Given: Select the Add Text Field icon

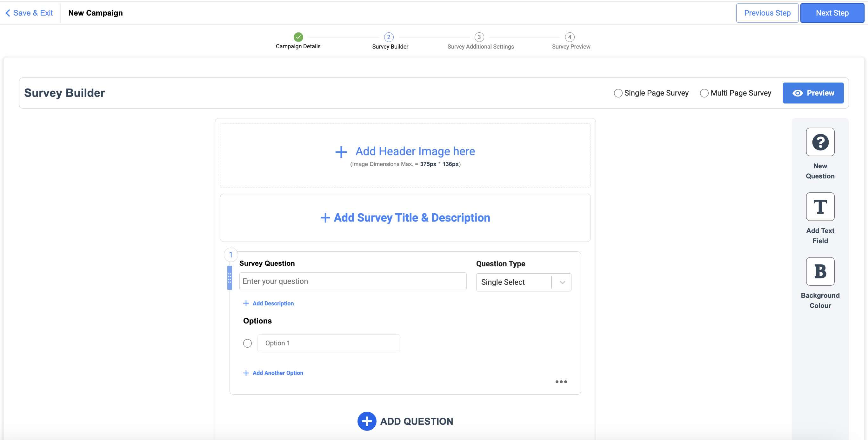Looking at the screenshot, I should 820,207.
